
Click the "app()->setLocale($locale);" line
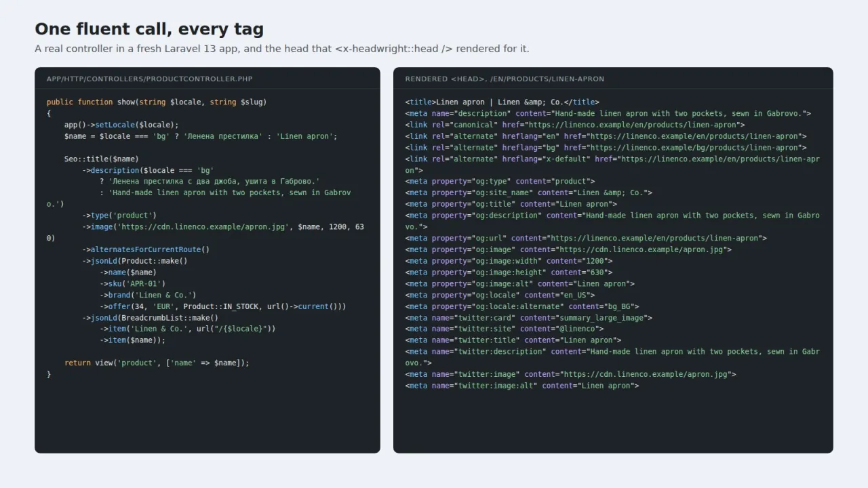coord(121,125)
